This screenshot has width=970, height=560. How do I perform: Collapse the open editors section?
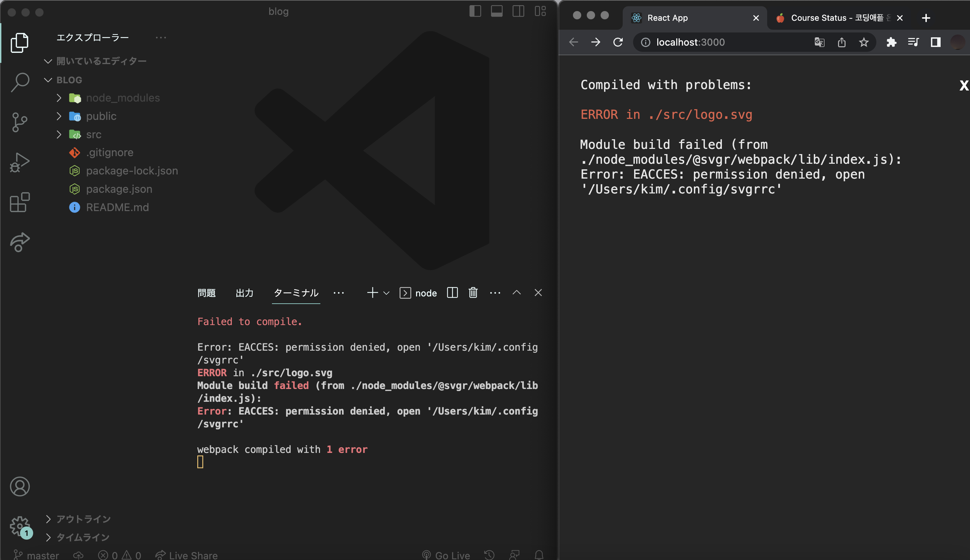click(48, 61)
